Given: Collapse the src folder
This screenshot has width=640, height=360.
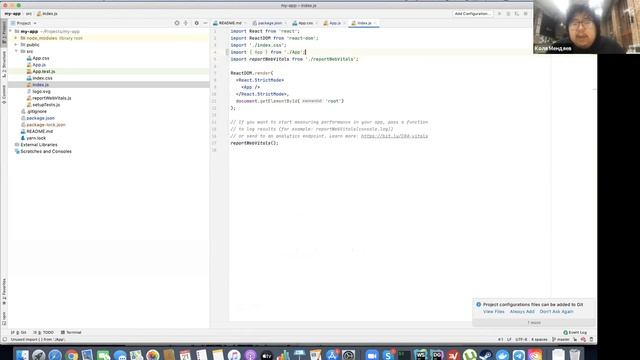Looking at the screenshot, I should pos(16,51).
